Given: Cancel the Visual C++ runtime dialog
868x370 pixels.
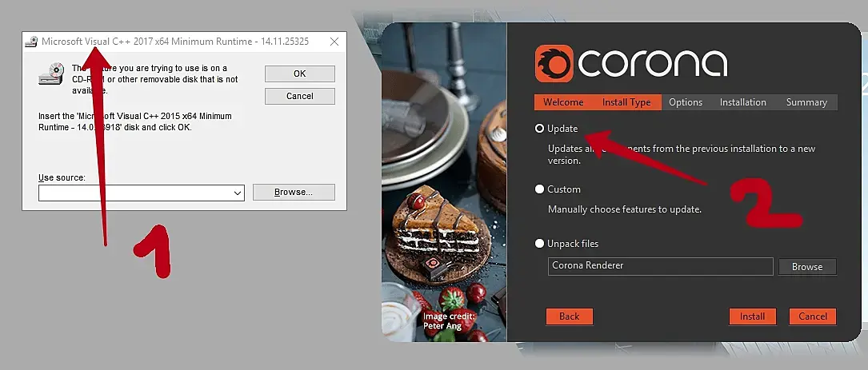Looking at the screenshot, I should (299, 96).
